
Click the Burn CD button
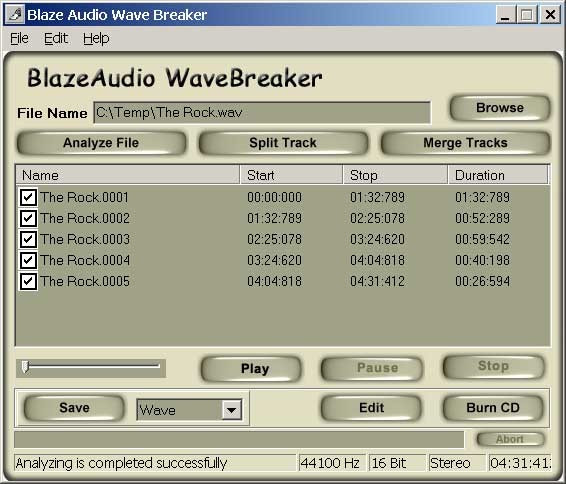(493, 408)
